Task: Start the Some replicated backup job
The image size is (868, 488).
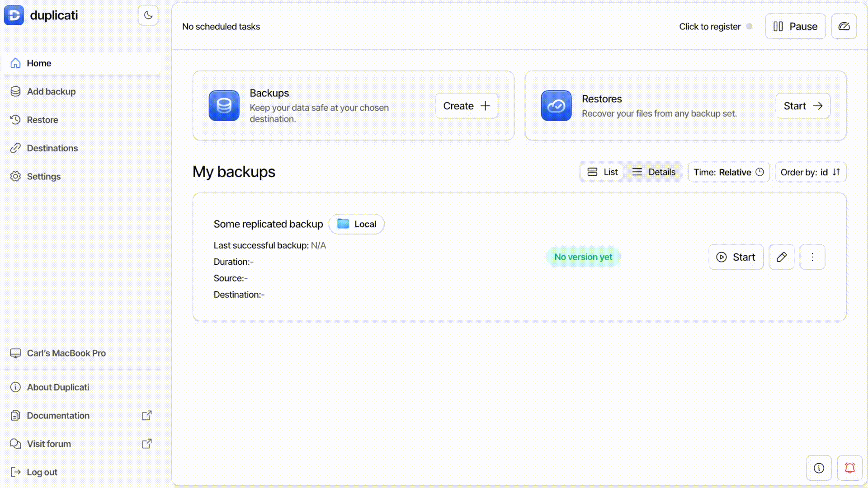Action: [736, 257]
